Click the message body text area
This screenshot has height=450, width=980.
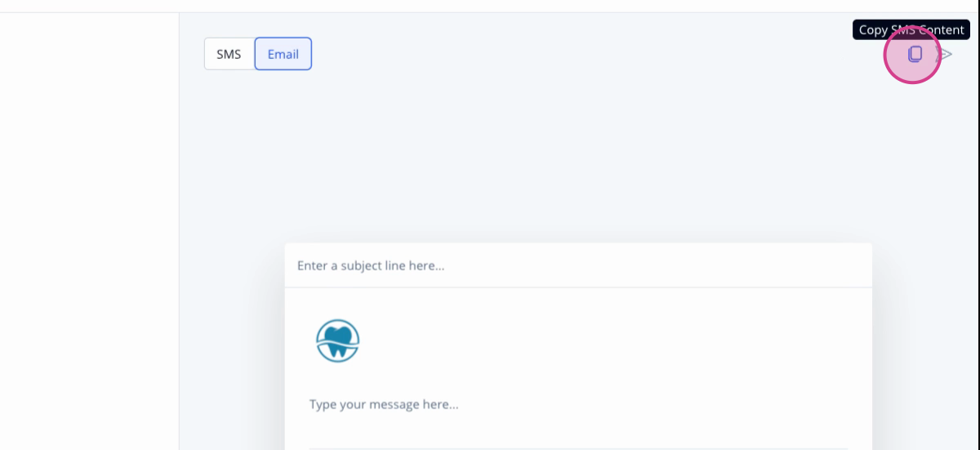click(x=578, y=404)
